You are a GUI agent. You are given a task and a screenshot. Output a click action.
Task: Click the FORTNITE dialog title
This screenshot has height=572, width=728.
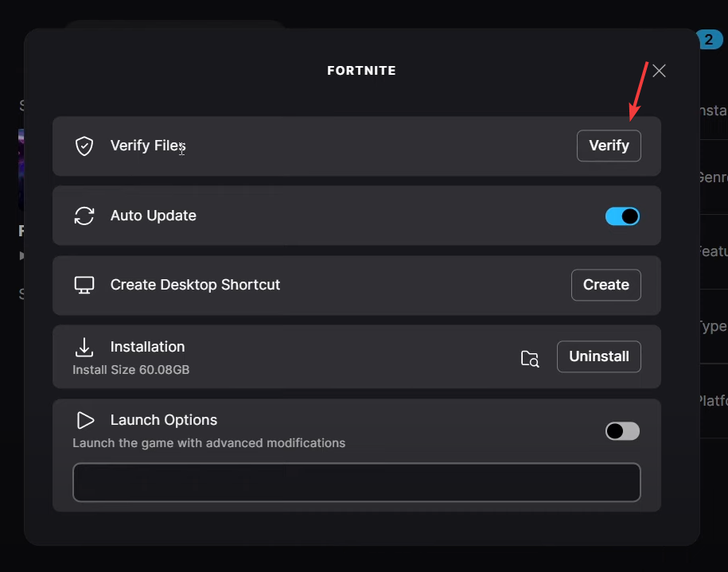click(x=361, y=71)
